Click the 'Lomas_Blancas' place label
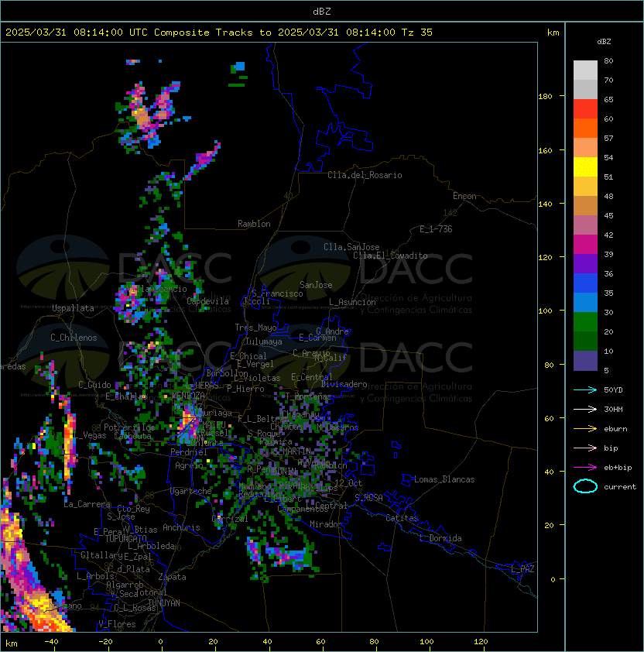 click(x=444, y=479)
